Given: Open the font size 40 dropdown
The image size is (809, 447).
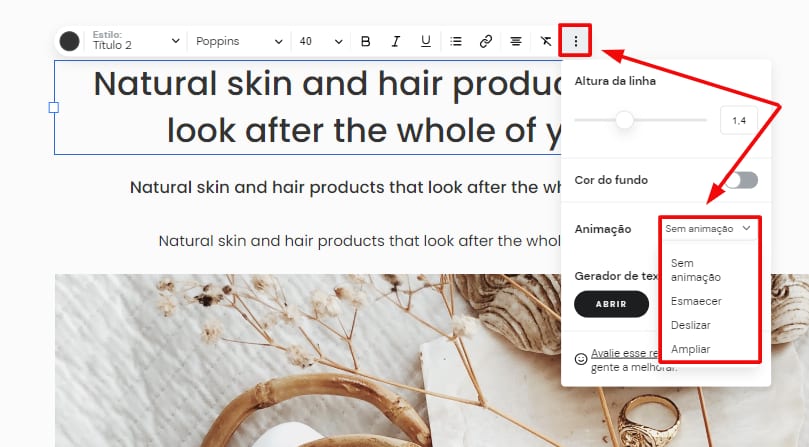Looking at the screenshot, I should 320,41.
